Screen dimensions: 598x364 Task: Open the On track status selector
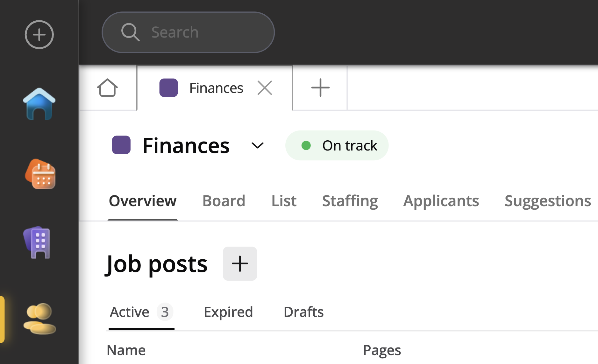(337, 146)
